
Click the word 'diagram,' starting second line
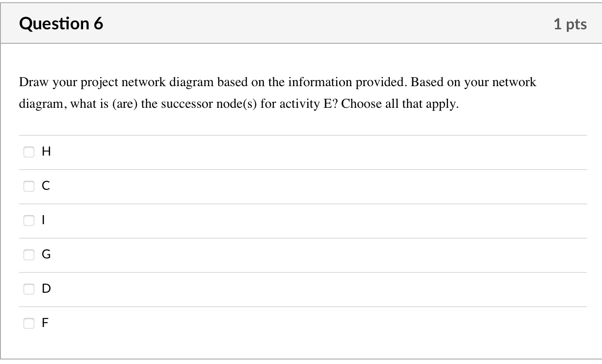42,104
